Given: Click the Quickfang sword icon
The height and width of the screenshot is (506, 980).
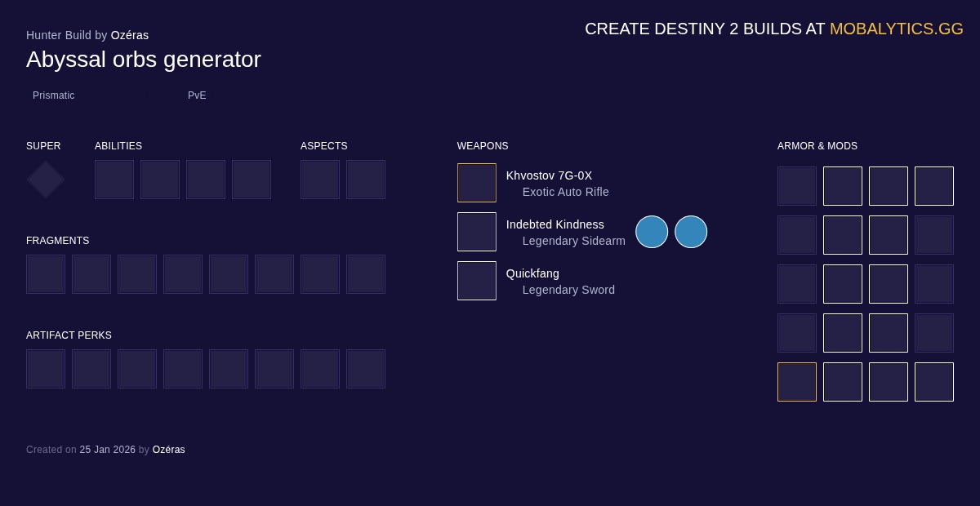Looking at the screenshot, I should [477, 281].
